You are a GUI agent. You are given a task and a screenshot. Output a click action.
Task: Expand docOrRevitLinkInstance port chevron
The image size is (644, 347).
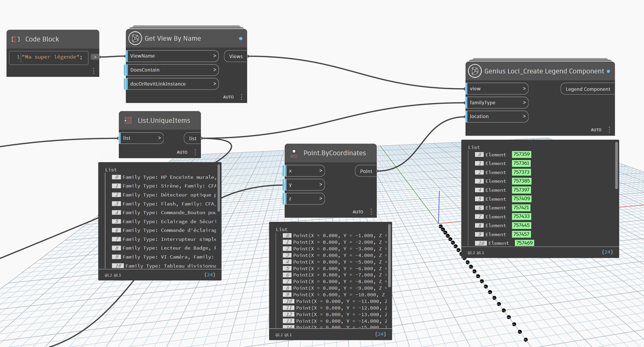point(215,84)
